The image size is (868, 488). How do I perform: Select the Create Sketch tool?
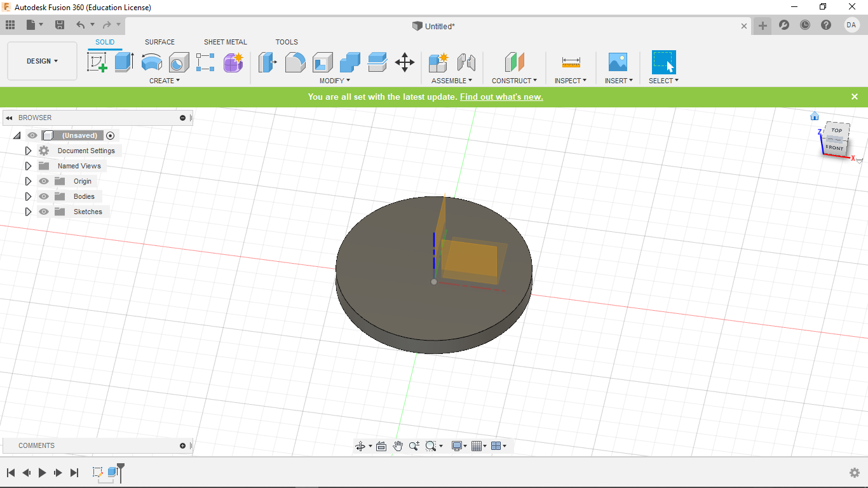click(97, 62)
